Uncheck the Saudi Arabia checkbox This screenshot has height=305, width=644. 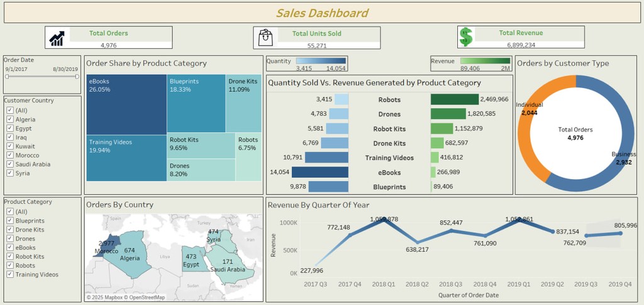(9, 164)
